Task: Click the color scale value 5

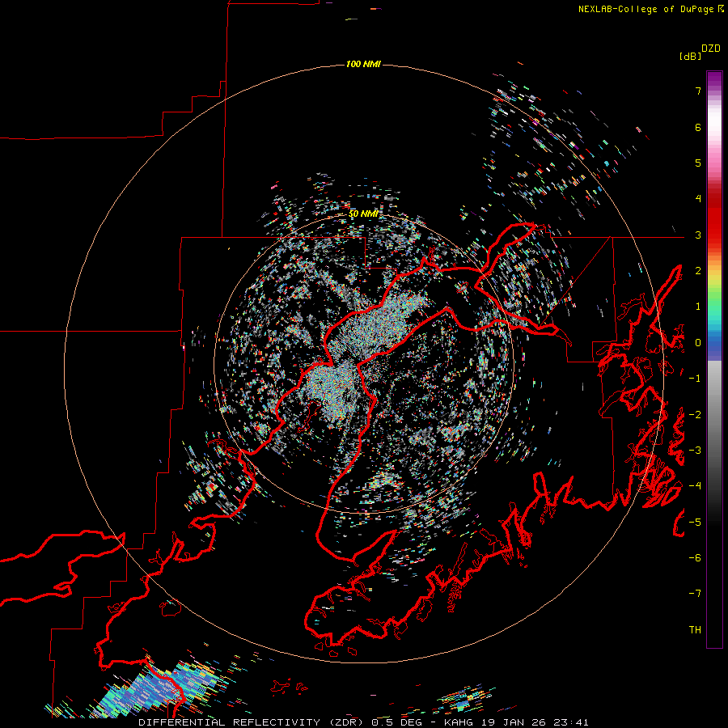Action: click(698, 163)
